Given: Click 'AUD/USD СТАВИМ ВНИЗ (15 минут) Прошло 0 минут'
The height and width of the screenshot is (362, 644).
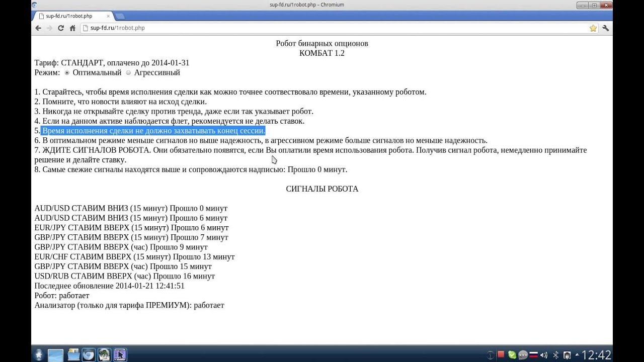Looking at the screenshot, I should click(x=131, y=208).
